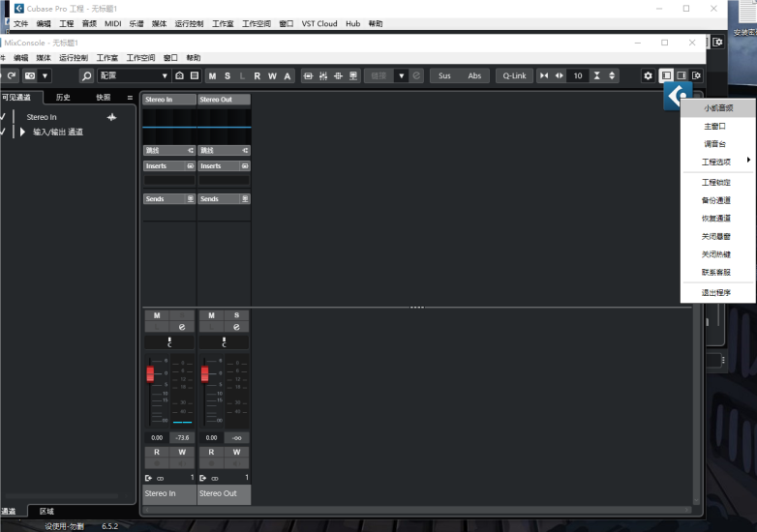Image resolution: width=757 pixels, height=532 pixels.
Task: Click the third icon in the toolbar icon group
Action: (x=339, y=75)
